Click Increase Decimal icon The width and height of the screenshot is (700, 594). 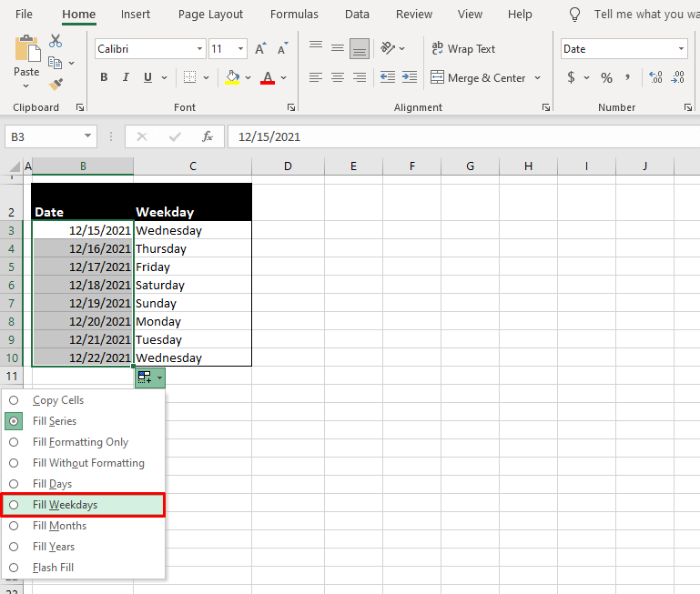tap(655, 77)
